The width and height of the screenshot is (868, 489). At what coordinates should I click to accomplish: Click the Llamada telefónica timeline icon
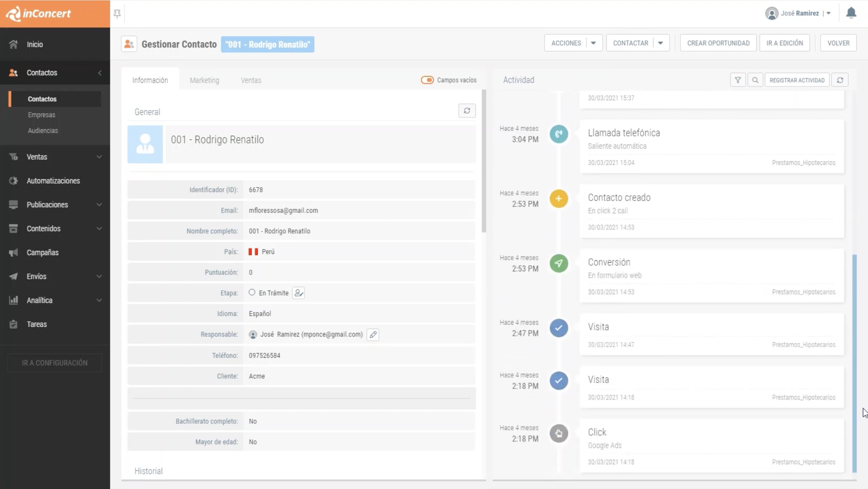tap(559, 134)
